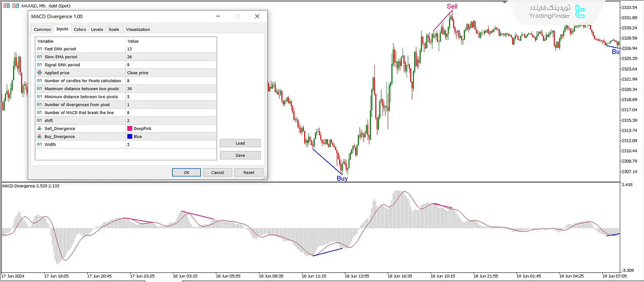Image resolution: width=644 pixels, height=282 pixels.
Task: Click the Fast EMA period integer icon
Action: tap(39, 49)
